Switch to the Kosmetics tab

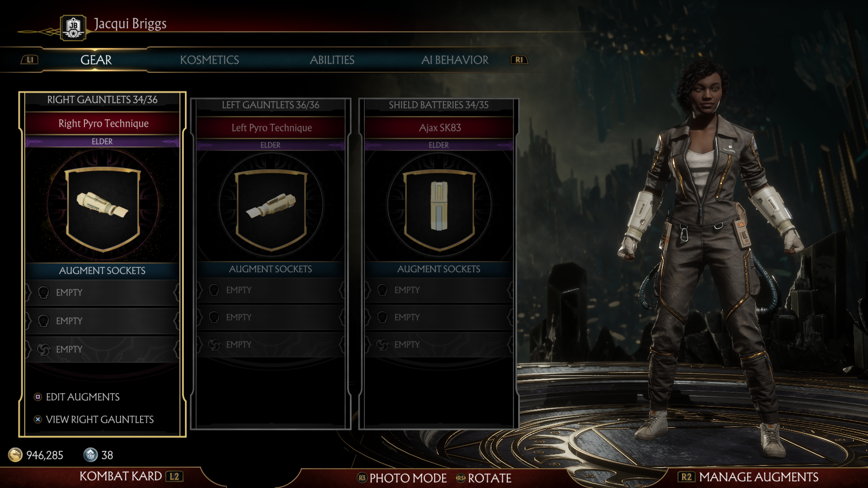(209, 60)
